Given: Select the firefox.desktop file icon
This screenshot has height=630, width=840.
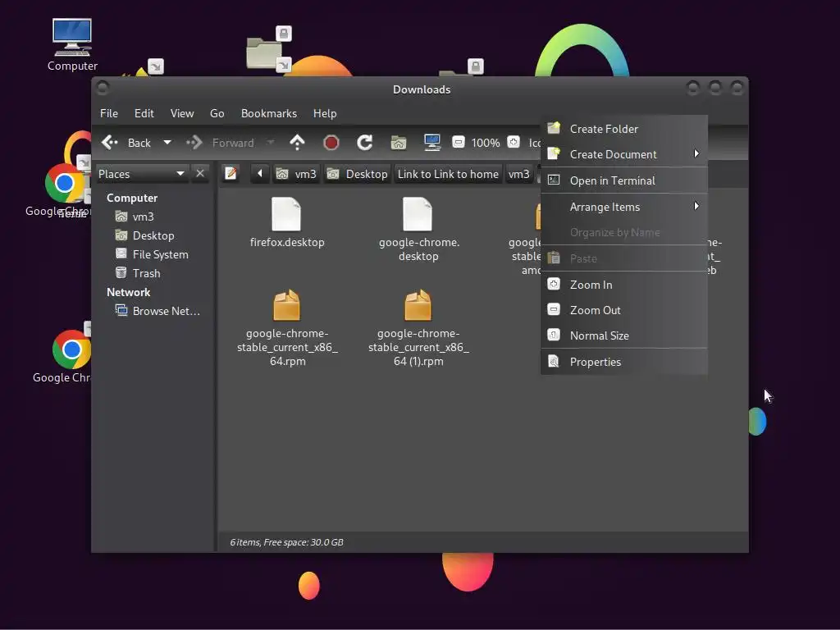Looking at the screenshot, I should 286,214.
